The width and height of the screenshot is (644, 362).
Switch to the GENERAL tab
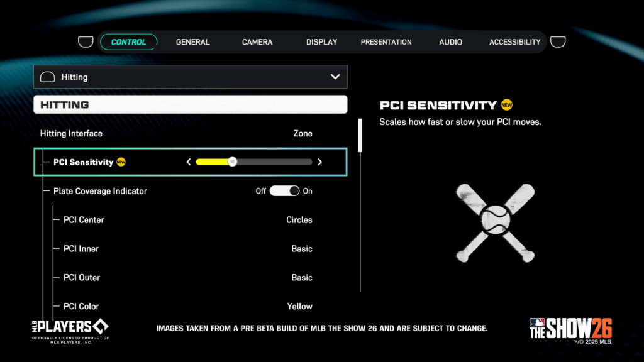pos(192,41)
